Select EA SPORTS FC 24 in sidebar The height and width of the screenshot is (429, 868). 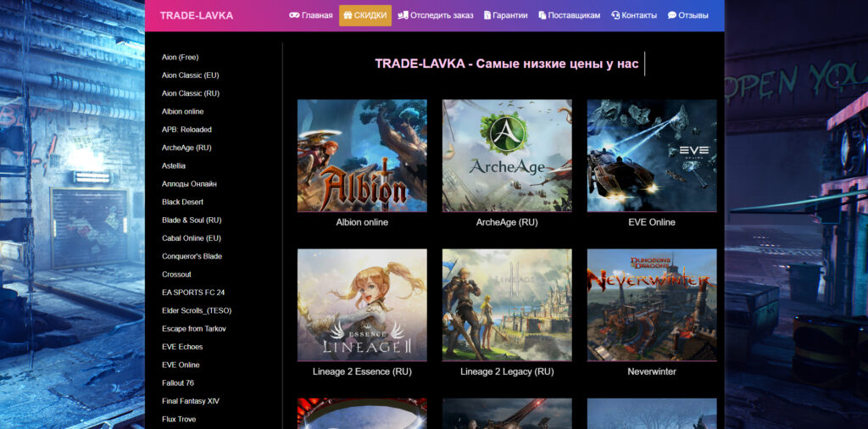[193, 292]
